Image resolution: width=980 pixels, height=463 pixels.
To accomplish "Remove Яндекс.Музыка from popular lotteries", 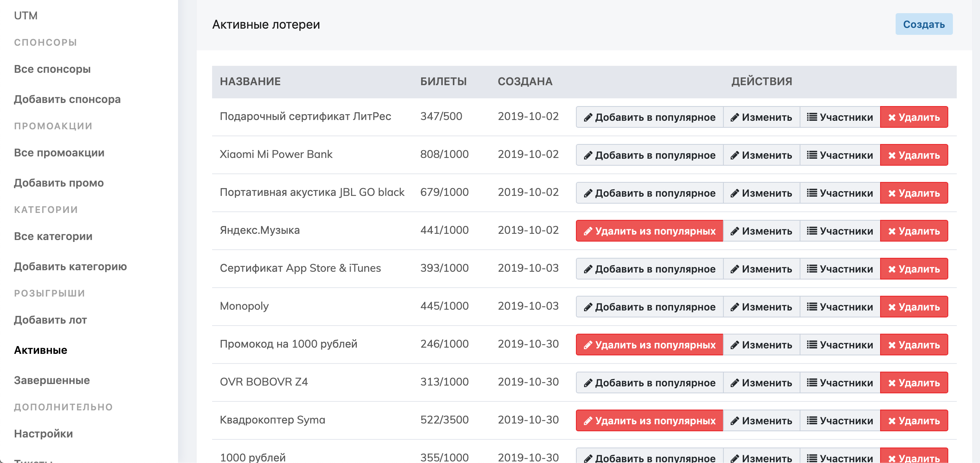I will [649, 231].
